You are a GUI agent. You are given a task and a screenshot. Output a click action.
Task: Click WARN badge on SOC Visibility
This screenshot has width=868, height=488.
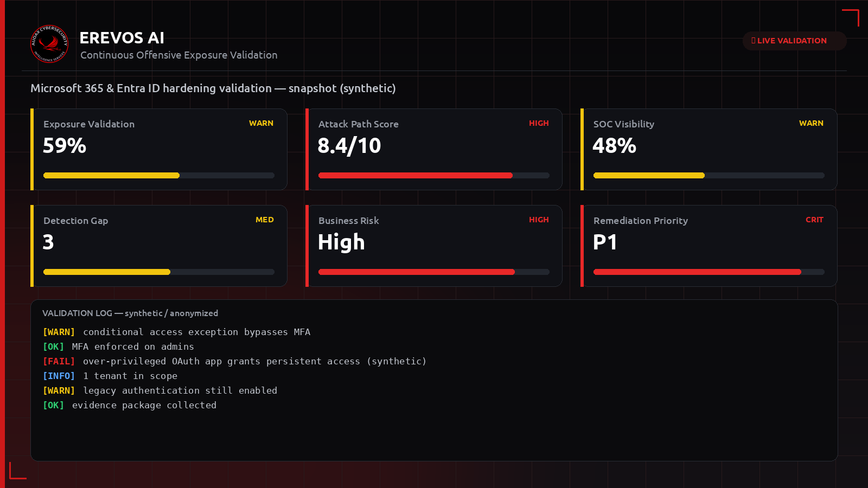coord(811,123)
